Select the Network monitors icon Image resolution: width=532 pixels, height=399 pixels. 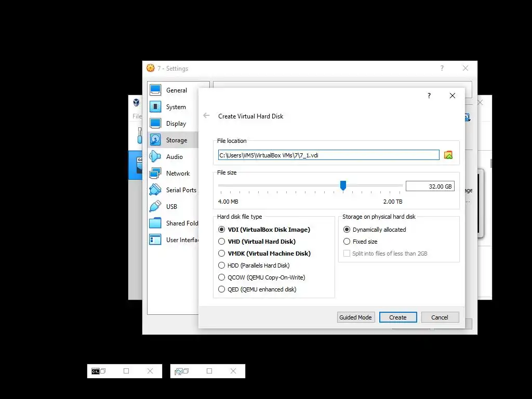point(155,174)
